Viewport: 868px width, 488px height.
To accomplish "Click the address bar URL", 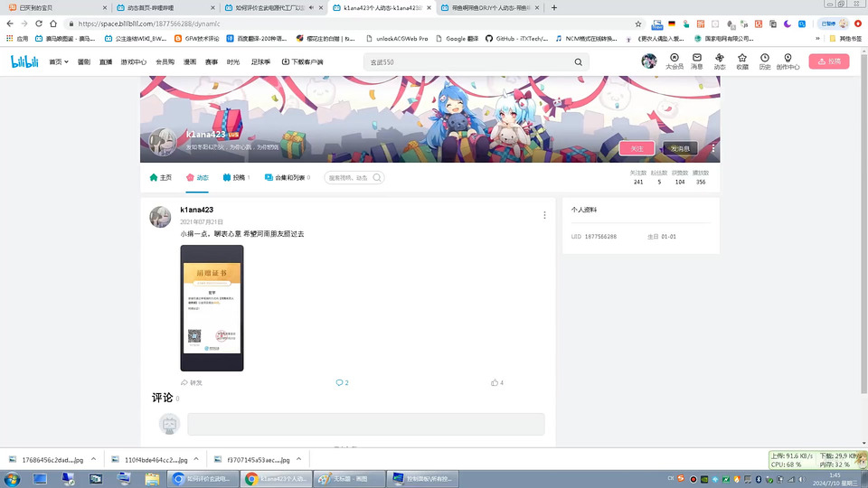I will (149, 23).
